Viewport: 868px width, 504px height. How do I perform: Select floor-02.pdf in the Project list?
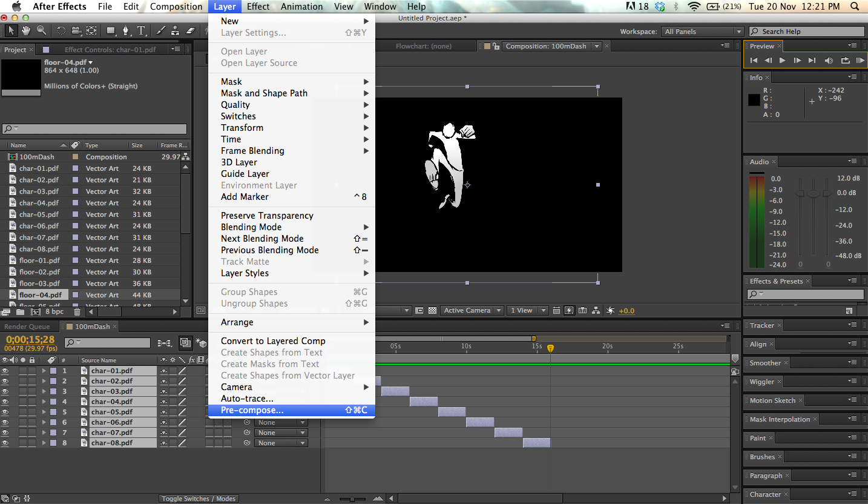(39, 272)
